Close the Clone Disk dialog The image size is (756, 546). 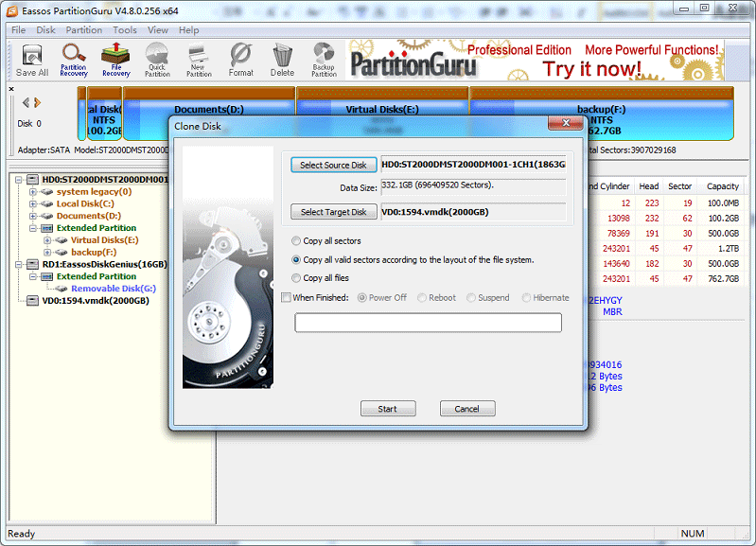point(566,123)
